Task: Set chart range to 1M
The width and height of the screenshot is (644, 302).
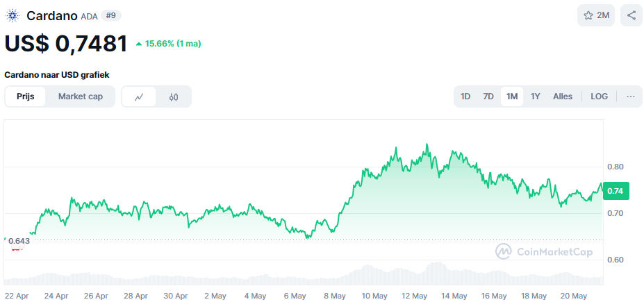Action: (512, 97)
